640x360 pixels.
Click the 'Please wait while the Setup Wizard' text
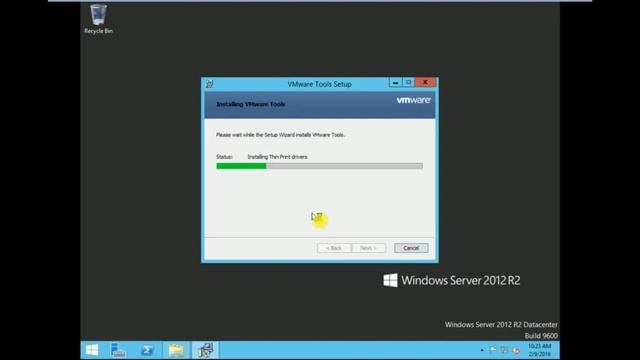coord(280,135)
